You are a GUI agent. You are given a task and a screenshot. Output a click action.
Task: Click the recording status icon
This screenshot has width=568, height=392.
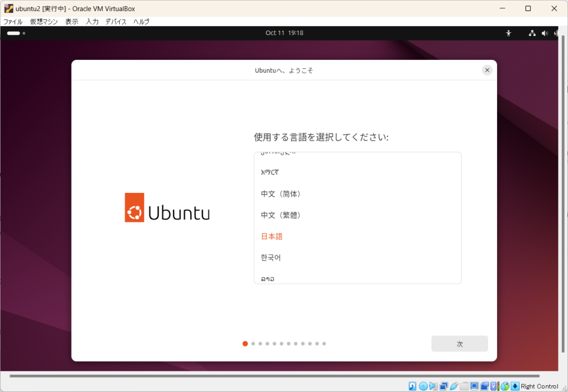[484, 386]
